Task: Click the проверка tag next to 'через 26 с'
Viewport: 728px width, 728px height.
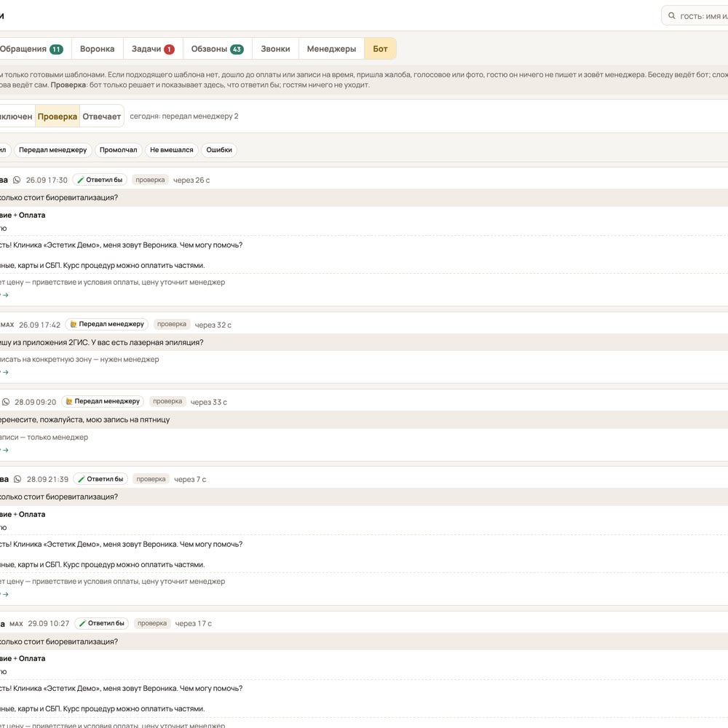Action: pyautogui.click(x=150, y=180)
